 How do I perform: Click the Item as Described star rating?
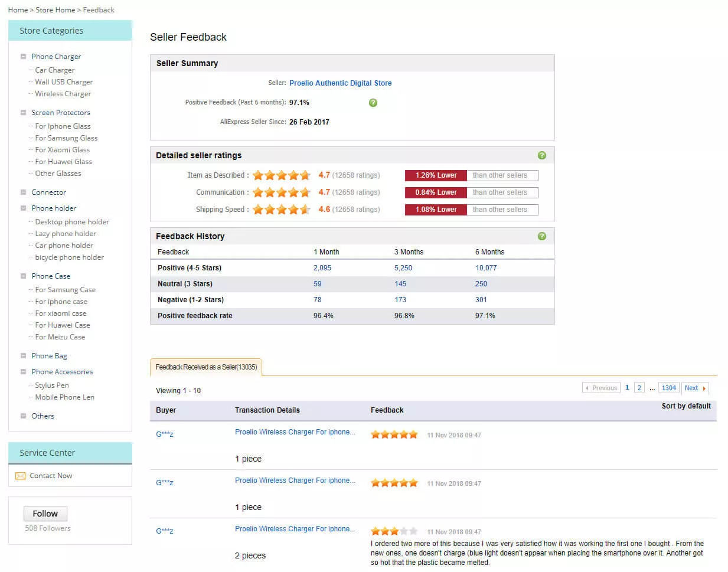(x=282, y=175)
